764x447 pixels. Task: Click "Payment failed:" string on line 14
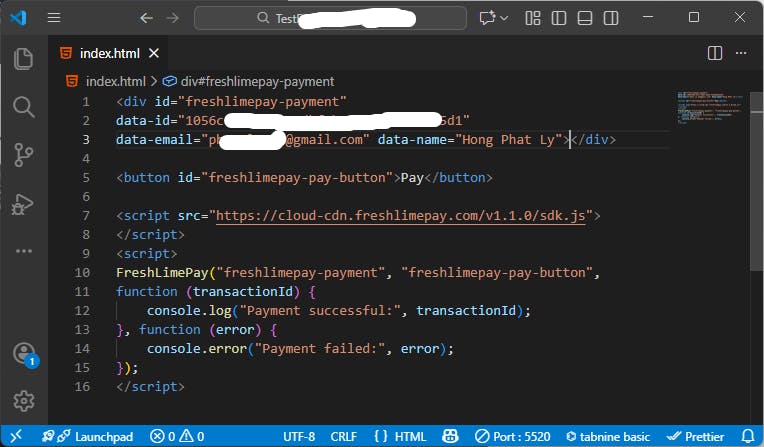(320, 349)
